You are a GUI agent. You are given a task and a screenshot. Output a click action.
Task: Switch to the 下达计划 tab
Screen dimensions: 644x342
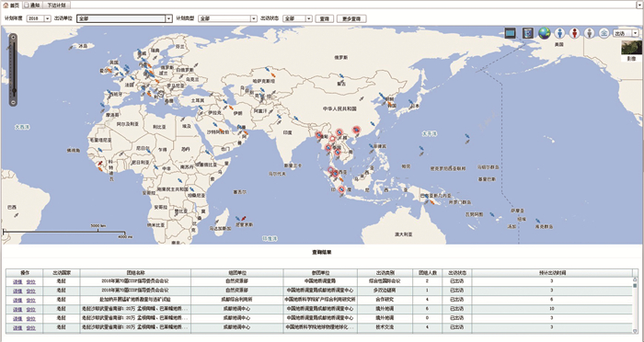click(56, 5)
